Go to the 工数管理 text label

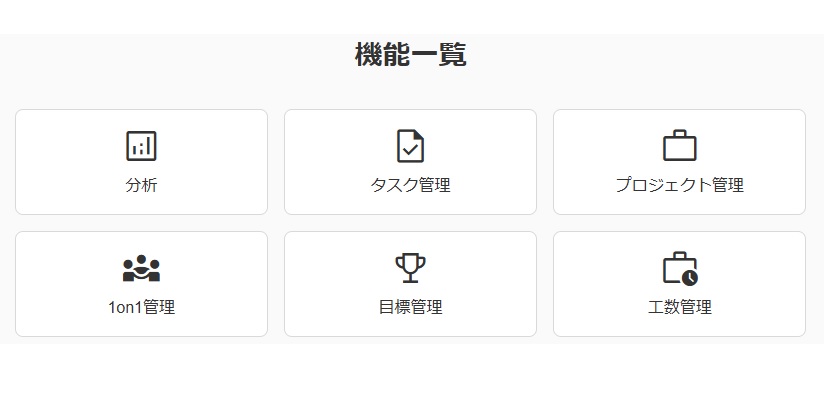(679, 307)
